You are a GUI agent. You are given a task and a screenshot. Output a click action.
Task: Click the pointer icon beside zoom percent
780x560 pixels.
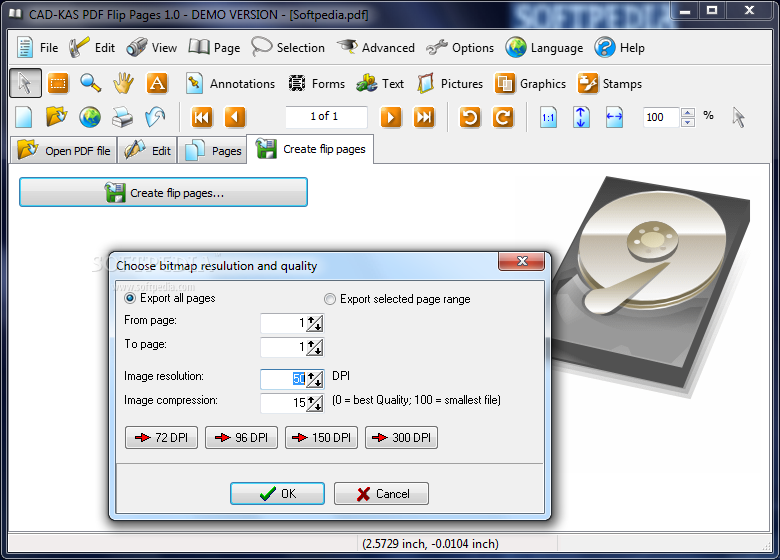pos(739,117)
